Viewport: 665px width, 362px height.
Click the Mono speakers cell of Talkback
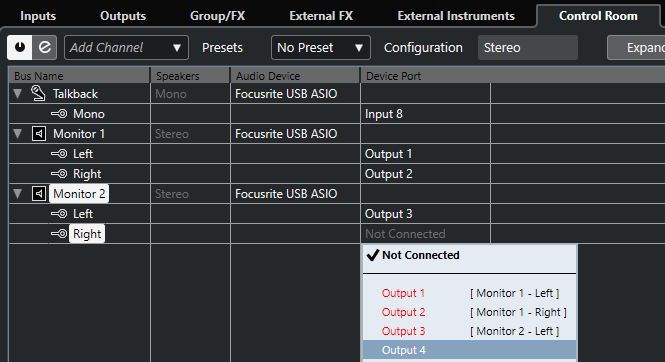click(x=190, y=94)
